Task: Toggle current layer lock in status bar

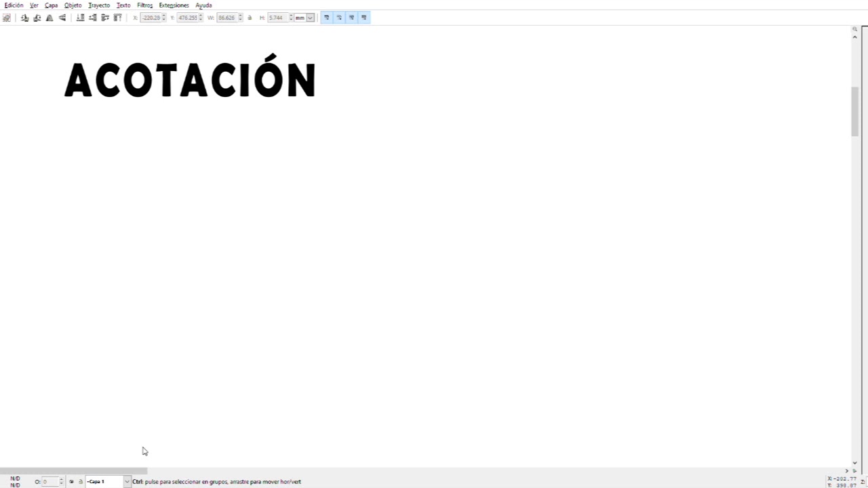Action: (80, 482)
